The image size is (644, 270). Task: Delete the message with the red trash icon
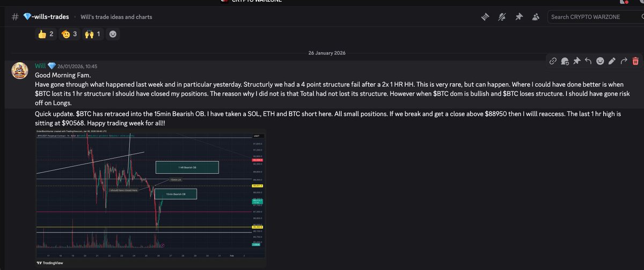coord(635,61)
